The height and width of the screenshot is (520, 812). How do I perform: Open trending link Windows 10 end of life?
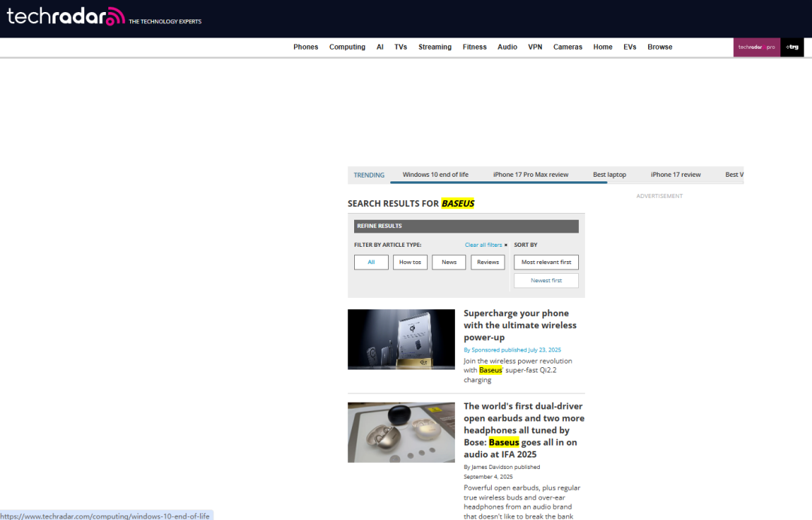(x=435, y=175)
